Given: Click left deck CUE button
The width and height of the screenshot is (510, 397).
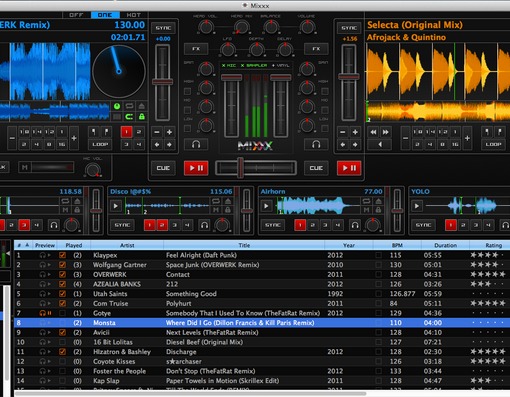Looking at the screenshot, I should pyautogui.click(x=163, y=168).
